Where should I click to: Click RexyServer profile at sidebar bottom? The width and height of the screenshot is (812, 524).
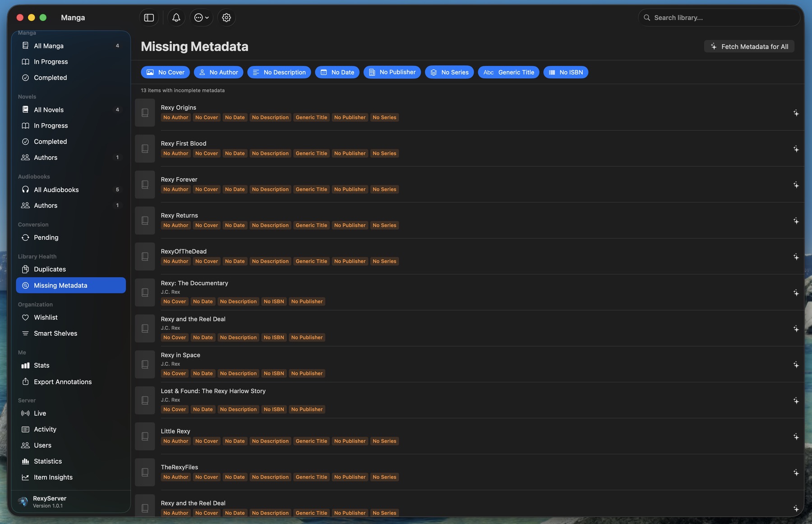pos(71,501)
